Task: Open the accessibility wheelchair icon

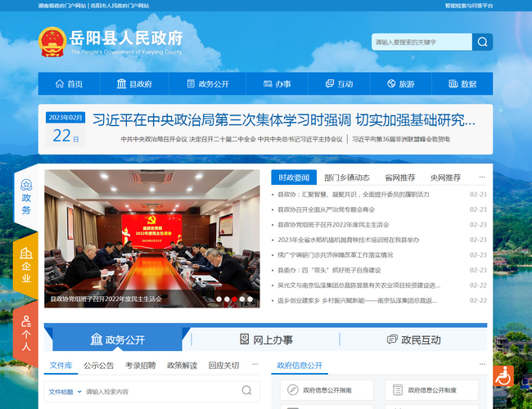Action: tap(503, 375)
